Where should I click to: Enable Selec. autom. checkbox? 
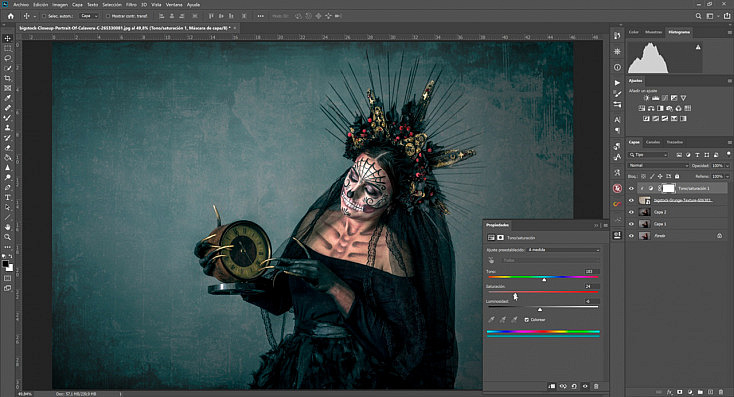tap(44, 16)
